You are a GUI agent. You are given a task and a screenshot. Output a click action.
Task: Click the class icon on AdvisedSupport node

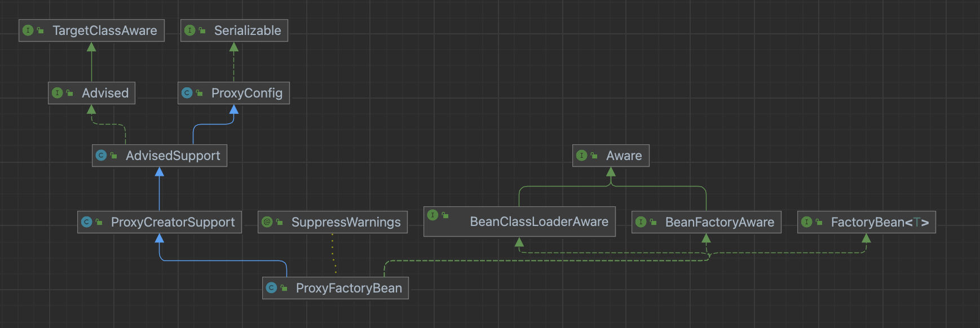[101, 156]
